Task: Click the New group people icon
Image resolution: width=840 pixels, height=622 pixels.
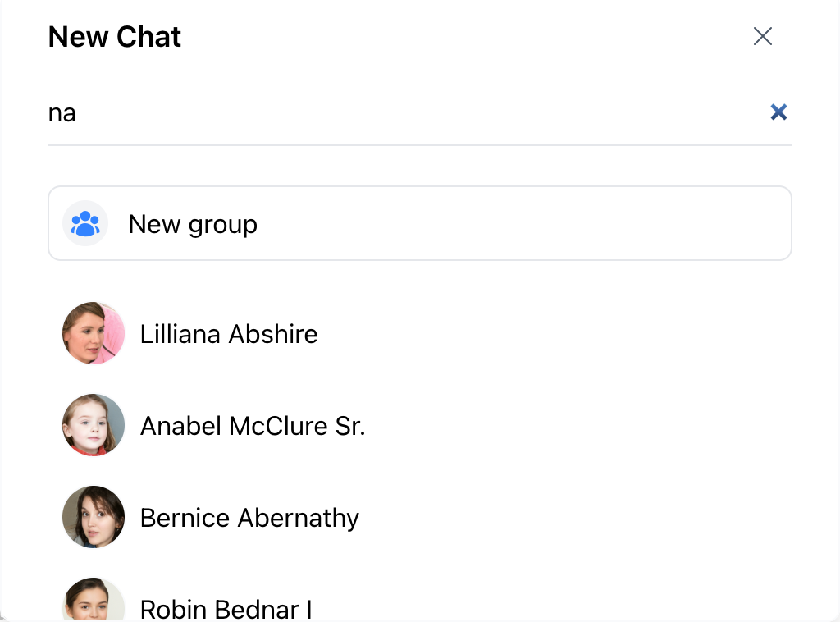Action: 85,223
